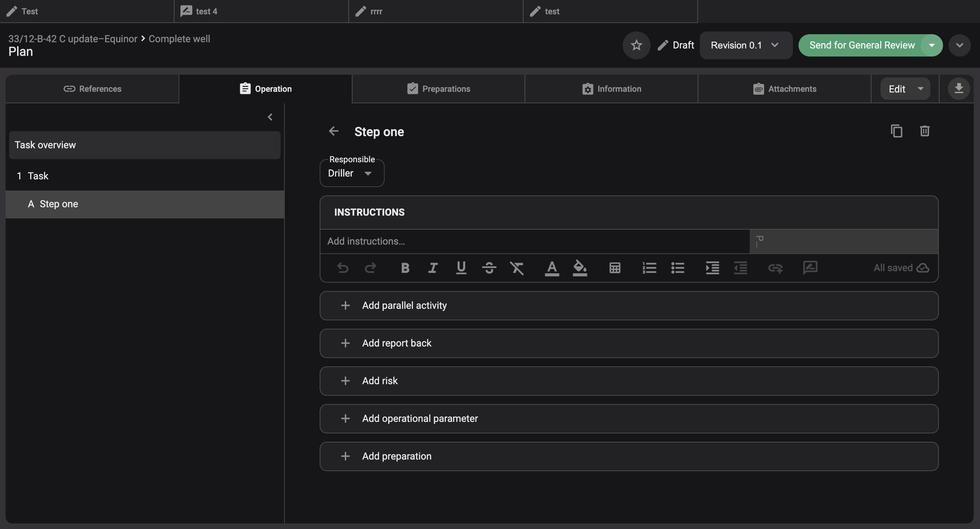This screenshot has width=980, height=529.
Task: Switch to the Preparations tab
Action: point(439,89)
